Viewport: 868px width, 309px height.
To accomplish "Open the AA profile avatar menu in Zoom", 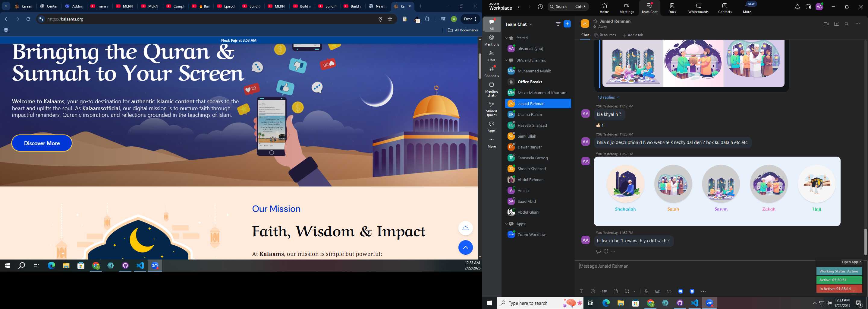I will tap(819, 7).
